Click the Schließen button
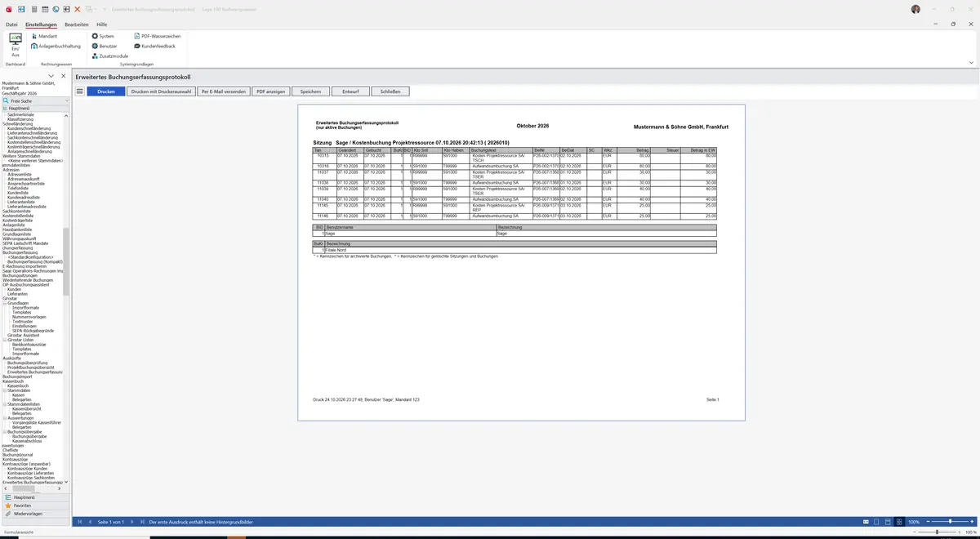Image resolution: width=980 pixels, height=539 pixels. 390,91
